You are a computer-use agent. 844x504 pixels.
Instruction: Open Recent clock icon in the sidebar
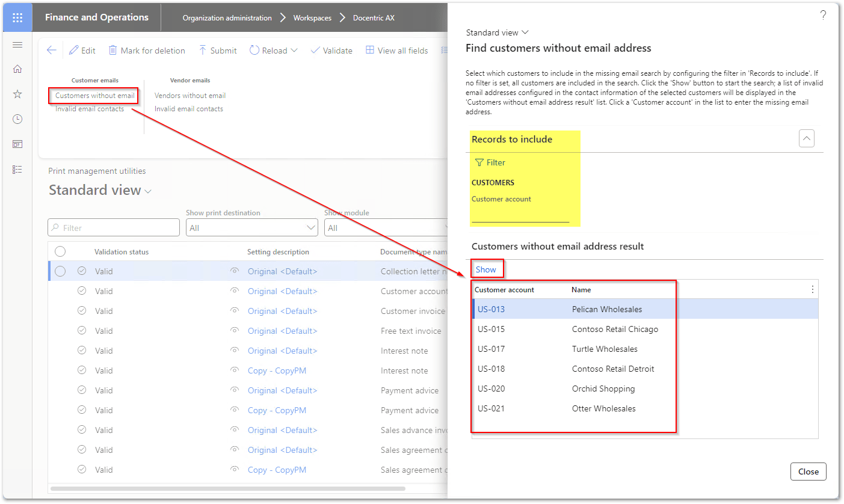[17, 119]
